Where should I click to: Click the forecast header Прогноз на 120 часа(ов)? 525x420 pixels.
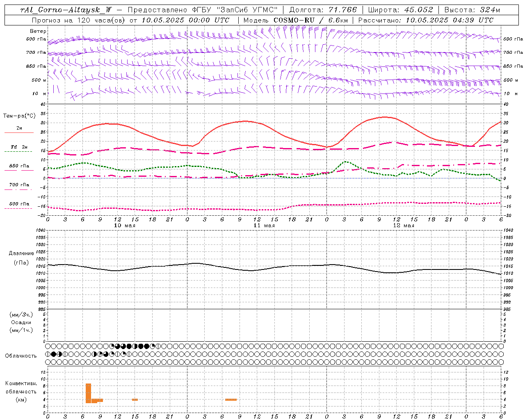(x=79, y=20)
